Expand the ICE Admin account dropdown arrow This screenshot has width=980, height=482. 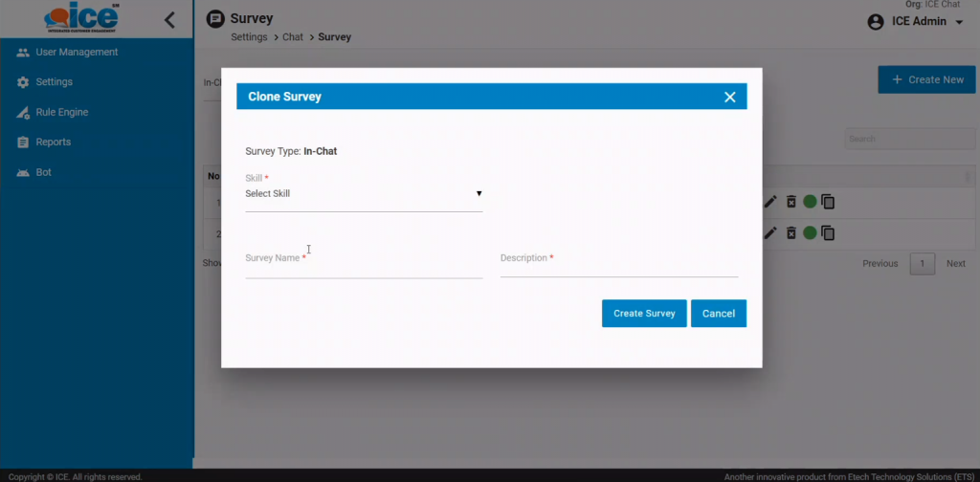[959, 22]
